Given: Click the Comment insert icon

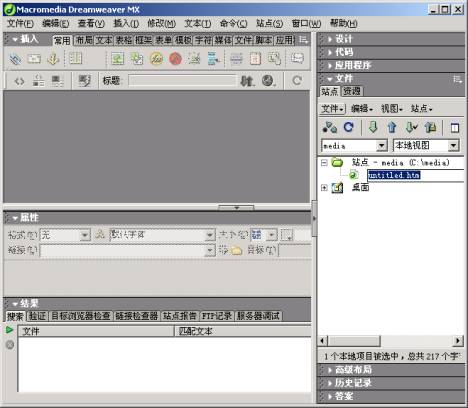Looking at the screenshot, I should tap(297, 58).
